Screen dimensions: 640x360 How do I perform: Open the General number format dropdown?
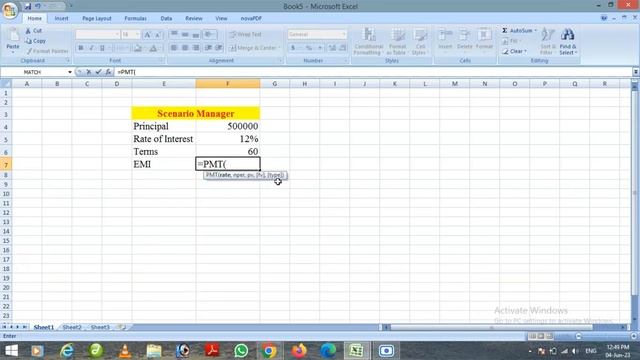pos(344,35)
